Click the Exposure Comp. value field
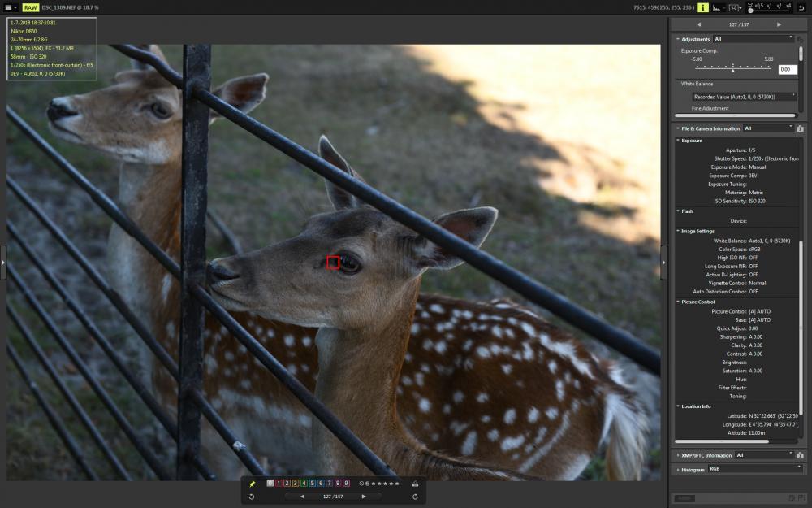Viewport: 812px width, 508px height. (x=787, y=69)
